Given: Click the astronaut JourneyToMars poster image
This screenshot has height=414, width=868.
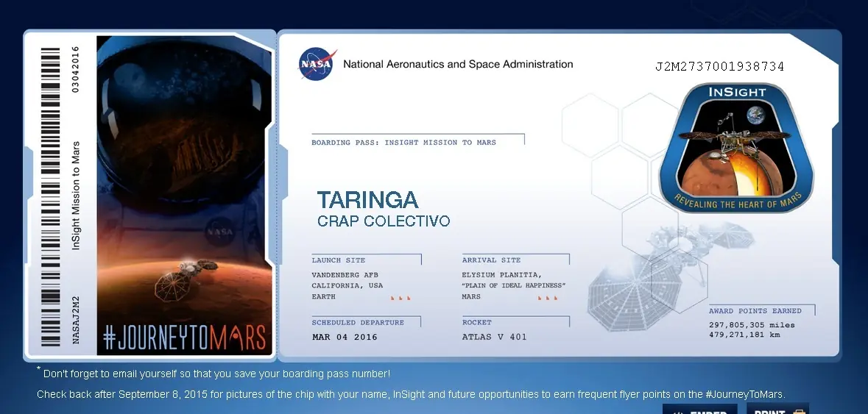Looking at the screenshot, I should (x=184, y=195).
